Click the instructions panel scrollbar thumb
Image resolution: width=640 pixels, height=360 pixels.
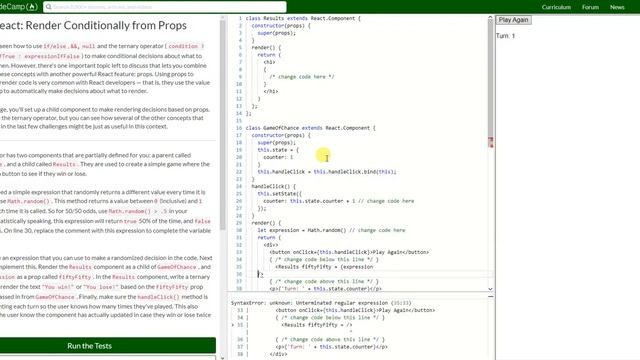point(222,124)
